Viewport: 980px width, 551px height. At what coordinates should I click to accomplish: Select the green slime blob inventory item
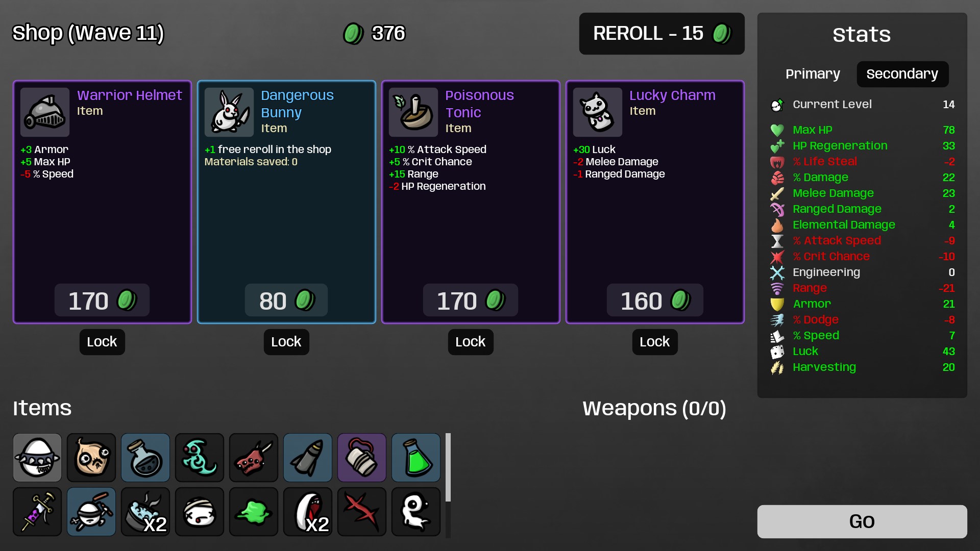point(254,512)
